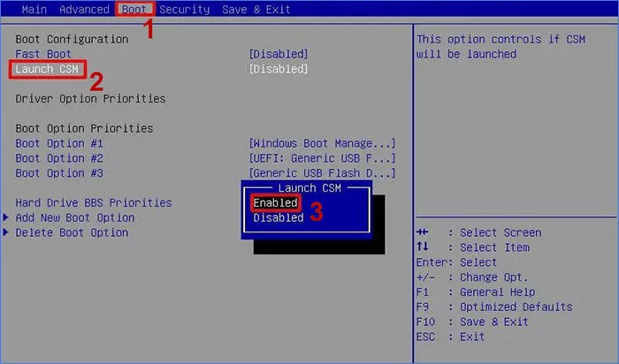Viewport: 619px width, 364px height.
Task: Click the F9 Optimized Defaults hint
Action: [x=494, y=307]
